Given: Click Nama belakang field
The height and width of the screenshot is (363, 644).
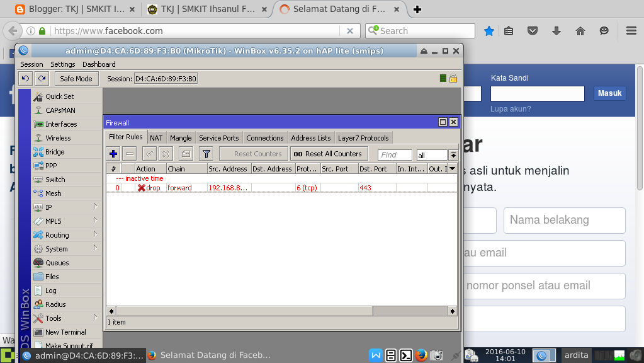Looking at the screenshot, I should [564, 221].
